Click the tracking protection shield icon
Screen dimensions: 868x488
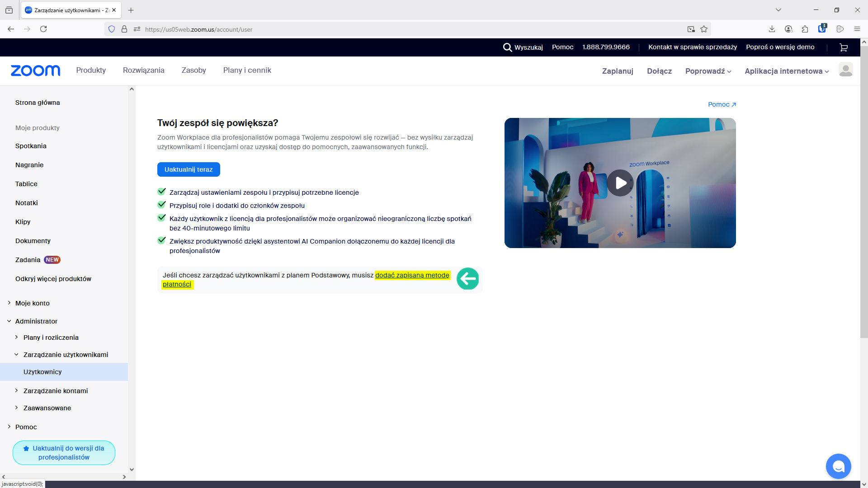112,29
